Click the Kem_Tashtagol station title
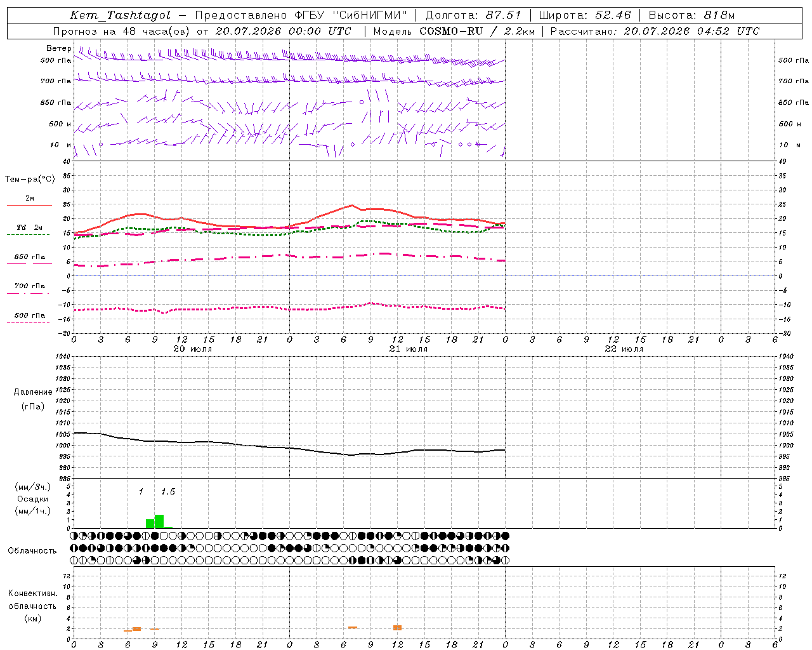812x650 pixels. click(121, 15)
